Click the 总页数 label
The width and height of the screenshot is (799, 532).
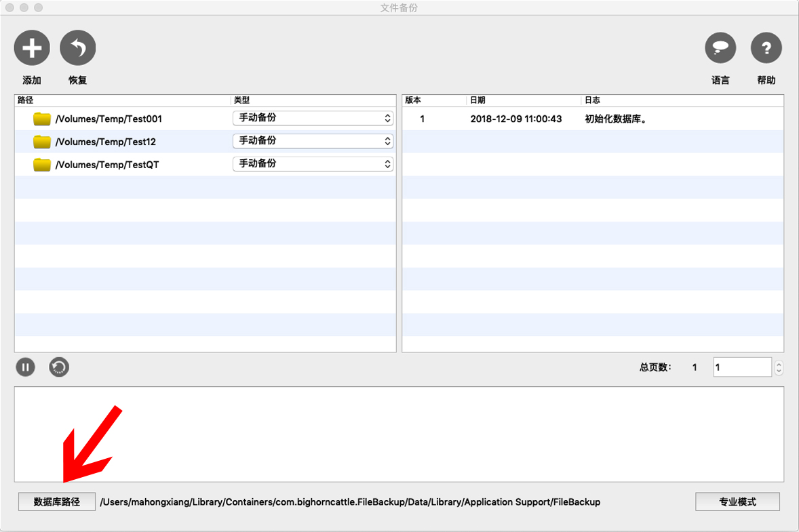pos(655,367)
